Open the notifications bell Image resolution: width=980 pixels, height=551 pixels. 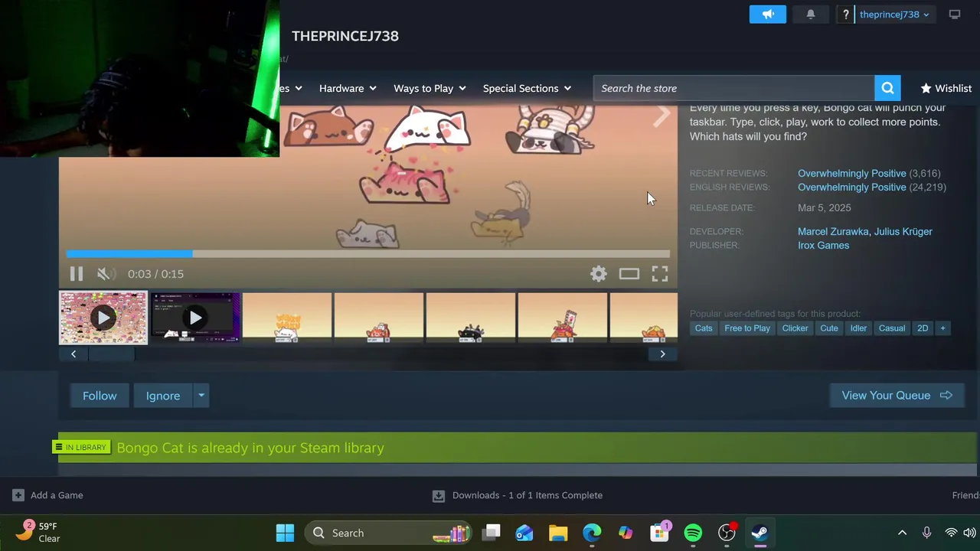(x=811, y=15)
